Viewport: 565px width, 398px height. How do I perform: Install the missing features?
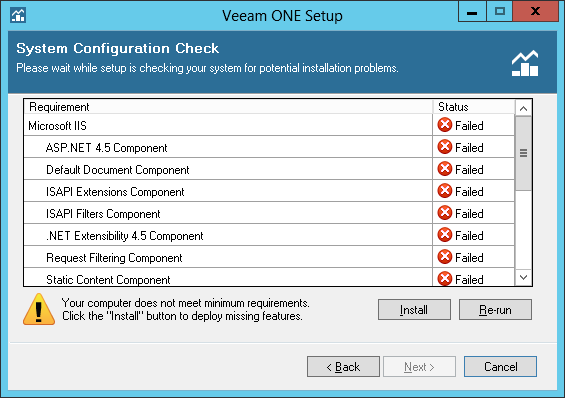coord(414,310)
